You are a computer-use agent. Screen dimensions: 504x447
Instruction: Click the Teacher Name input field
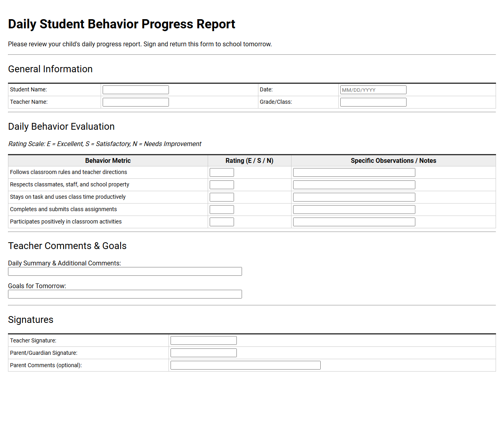[136, 102]
